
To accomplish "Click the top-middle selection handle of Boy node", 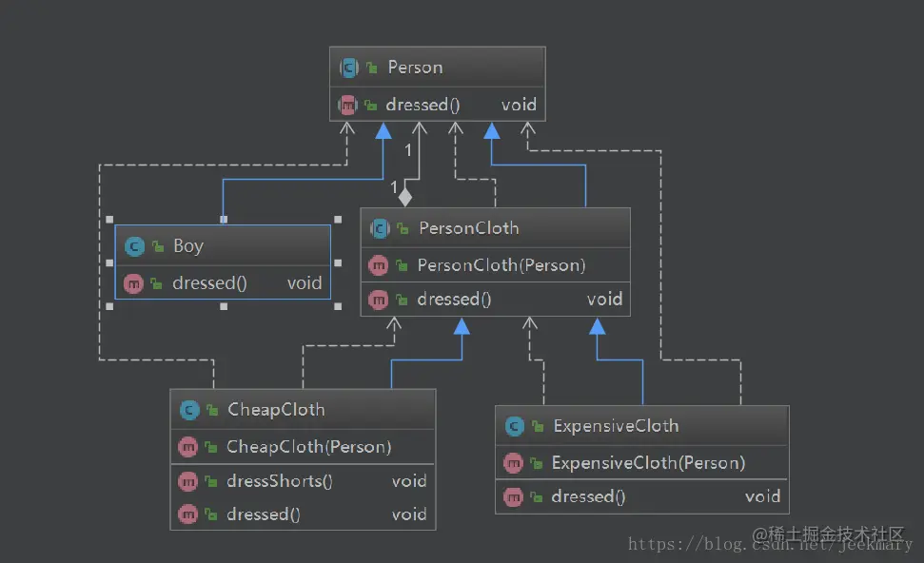I will (x=224, y=219).
